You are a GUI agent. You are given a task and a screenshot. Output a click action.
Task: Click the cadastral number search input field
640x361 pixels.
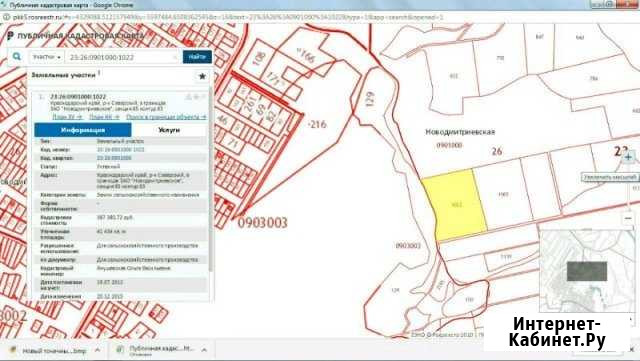[122, 57]
